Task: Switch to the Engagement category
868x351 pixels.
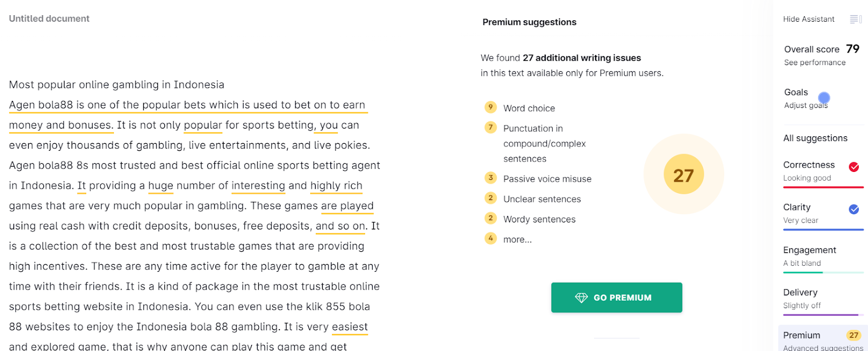Action: 809,250
